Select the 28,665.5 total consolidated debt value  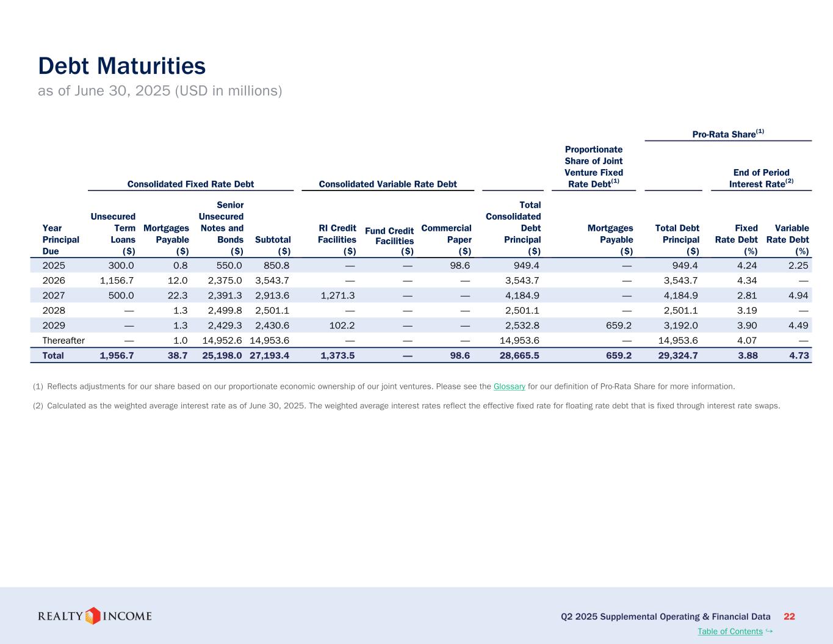[x=519, y=355]
